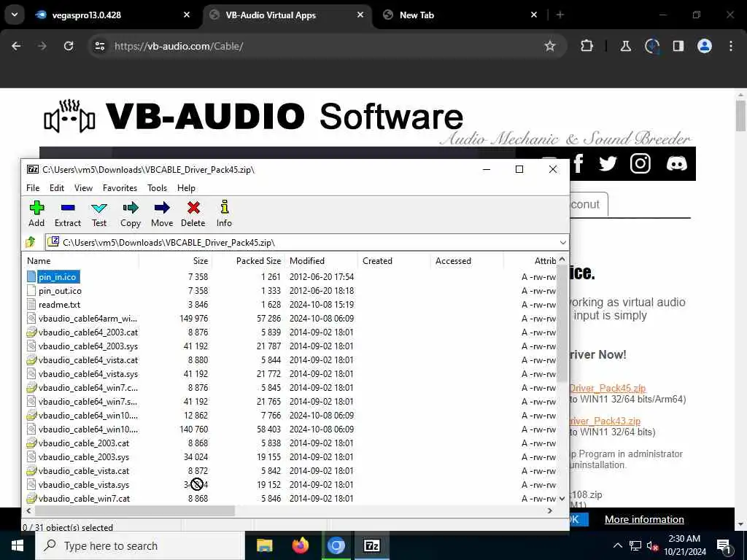Screen dimensions: 747x560
Task: Go back in browser history
Action: [16, 46]
